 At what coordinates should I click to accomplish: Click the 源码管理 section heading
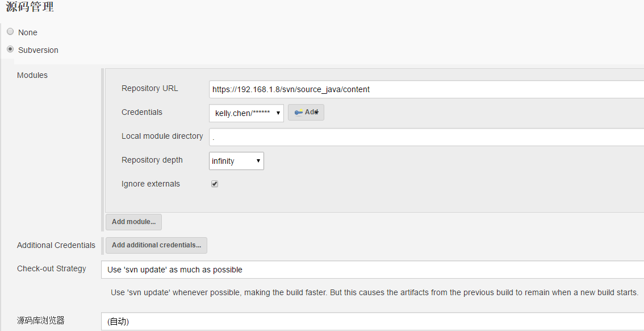(30, 7)
